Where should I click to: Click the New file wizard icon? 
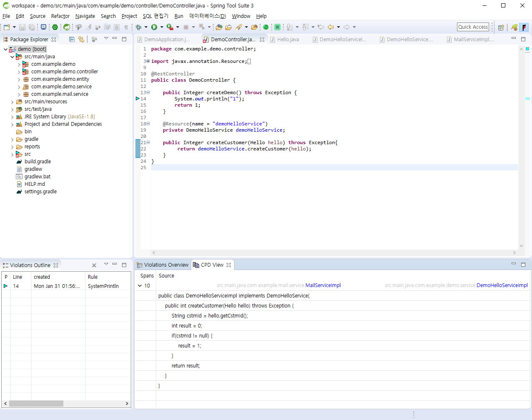[x=7, y=27]
